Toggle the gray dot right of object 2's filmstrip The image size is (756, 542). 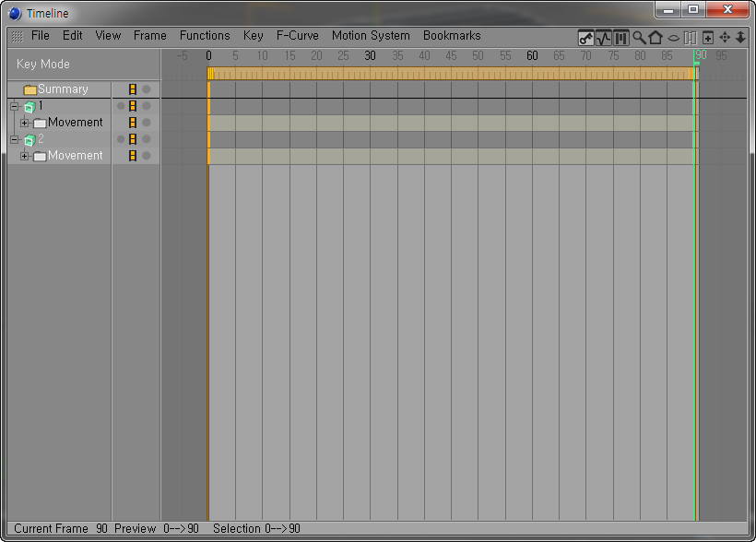[147, 139]
